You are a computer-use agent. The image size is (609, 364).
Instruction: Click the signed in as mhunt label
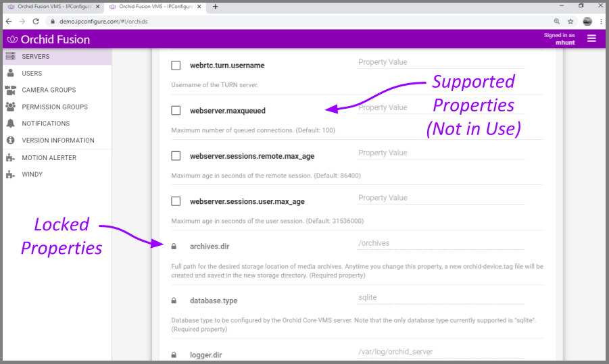[559, 38]
